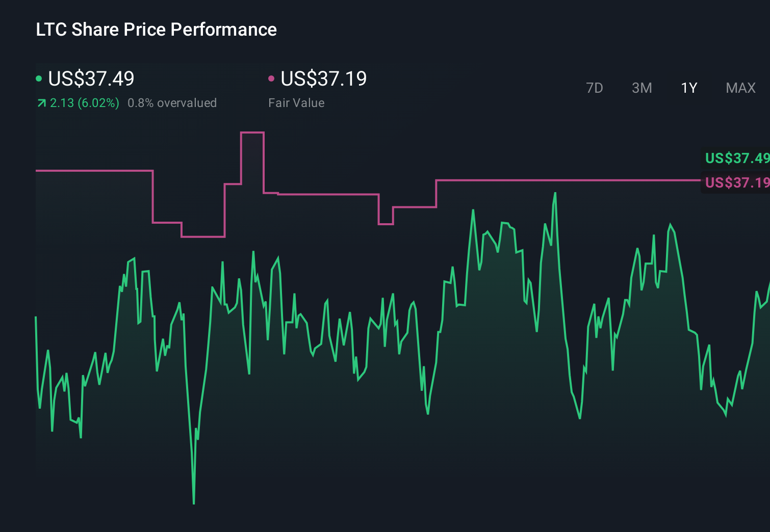Hide the overvalued indicator label
Image resolution: width=770 pixels, height=532 pixels.
[x=173, y=103]
